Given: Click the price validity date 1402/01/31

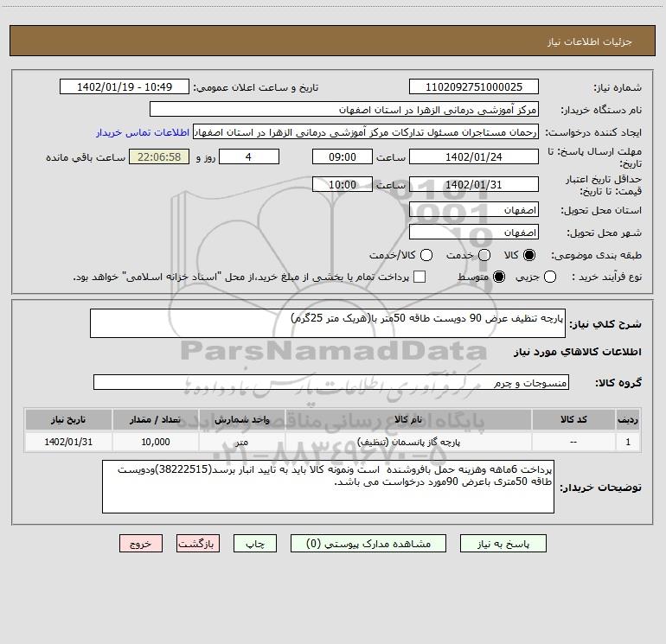Looking at the screenshot, I should [474, 184].
